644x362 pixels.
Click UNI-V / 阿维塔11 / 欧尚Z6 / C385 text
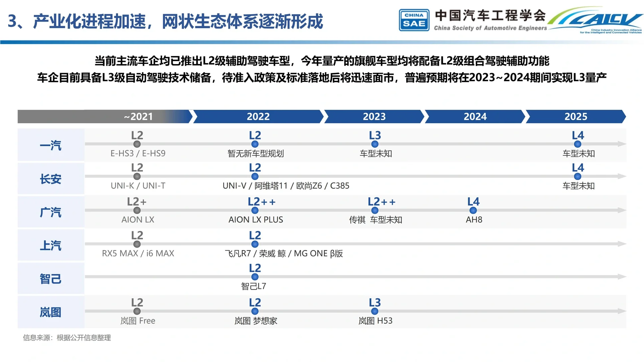tap(286, 186)
